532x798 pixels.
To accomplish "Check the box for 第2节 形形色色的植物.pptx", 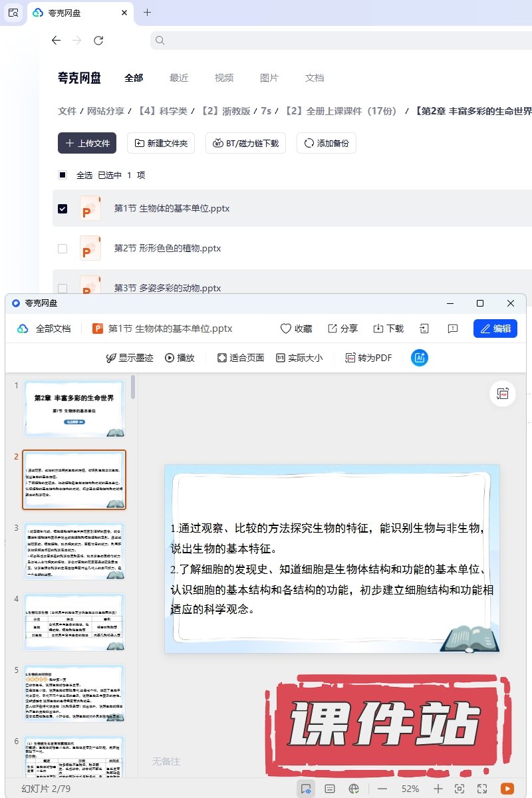I will pyautogui.click(x=63, y=249).
